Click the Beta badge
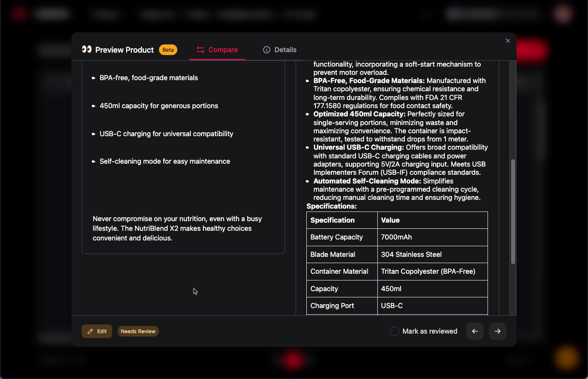The width and height of the screenshot is (588, 379). click(168, 50)
